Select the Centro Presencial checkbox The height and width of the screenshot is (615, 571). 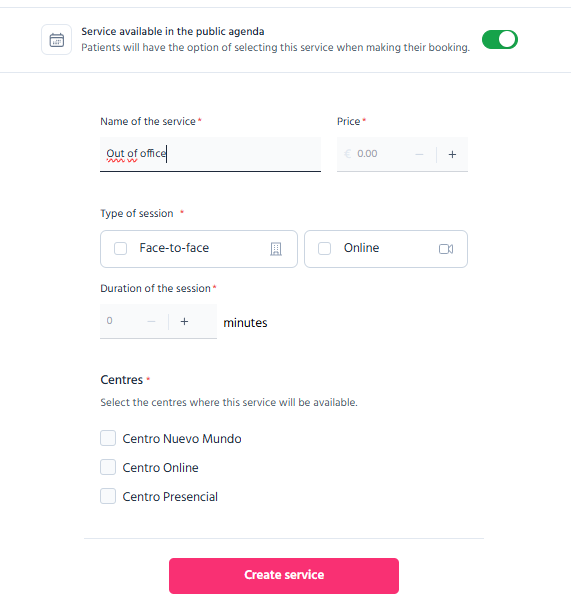pyautogui.click(x=108, y=496)
